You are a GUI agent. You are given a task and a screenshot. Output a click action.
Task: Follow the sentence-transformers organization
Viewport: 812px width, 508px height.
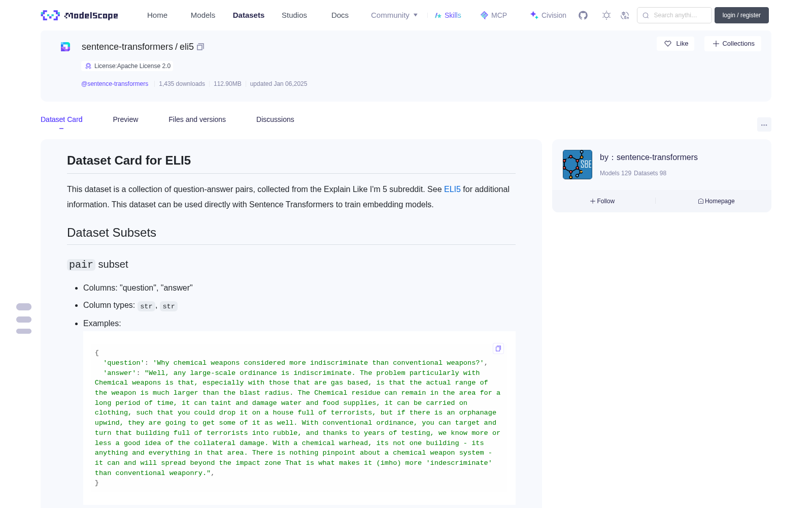(602, 201)
